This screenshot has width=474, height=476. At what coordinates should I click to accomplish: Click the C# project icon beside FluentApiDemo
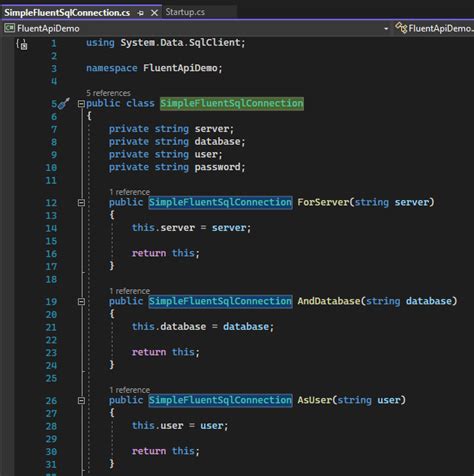(9, 28)
